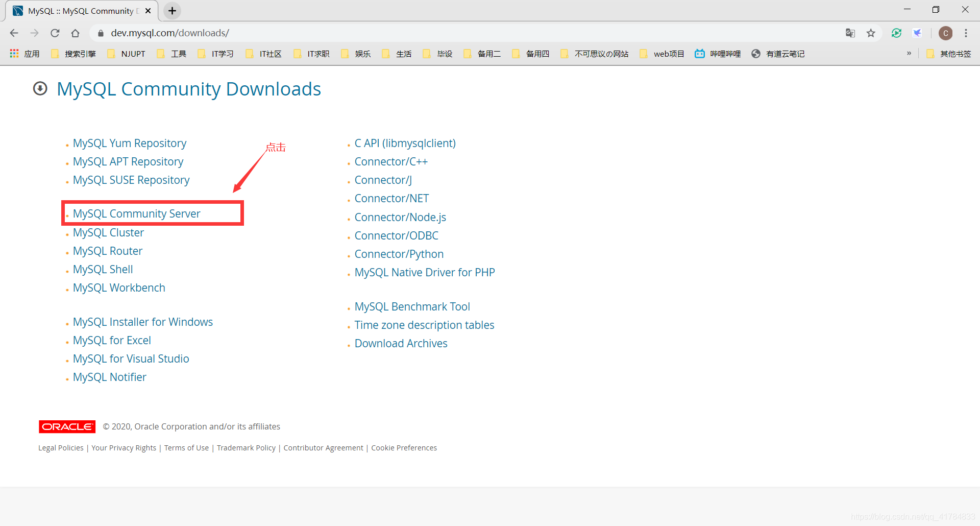This screenshot has height=526, width=980.
Task: Click the download circle icon beside page title
Action: [x=40, y=89]
